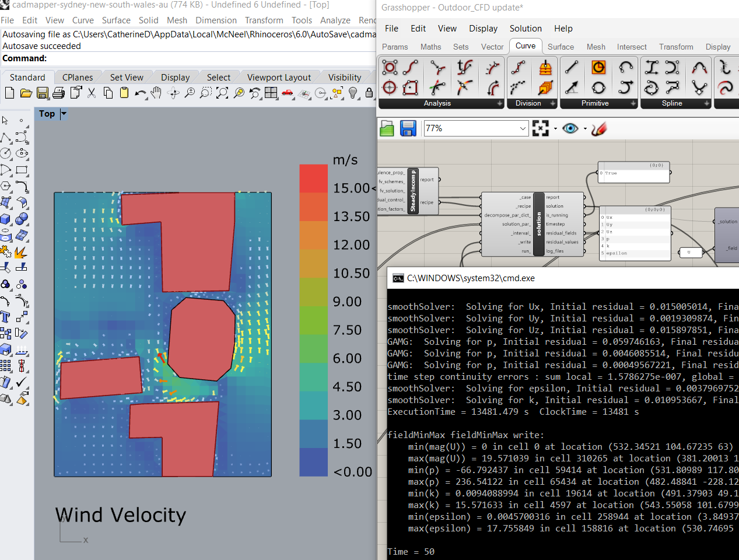Click Grasshopper's blue Save file icon
739x560 pixels.
408,128
